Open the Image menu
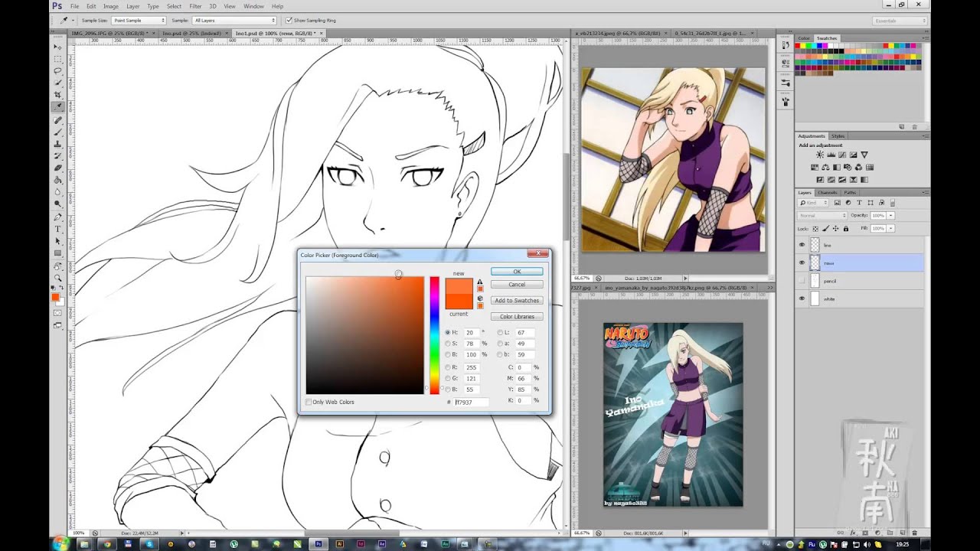Image resolution: width=980 pixels, height=551 pixels. [x=111, y=6]
